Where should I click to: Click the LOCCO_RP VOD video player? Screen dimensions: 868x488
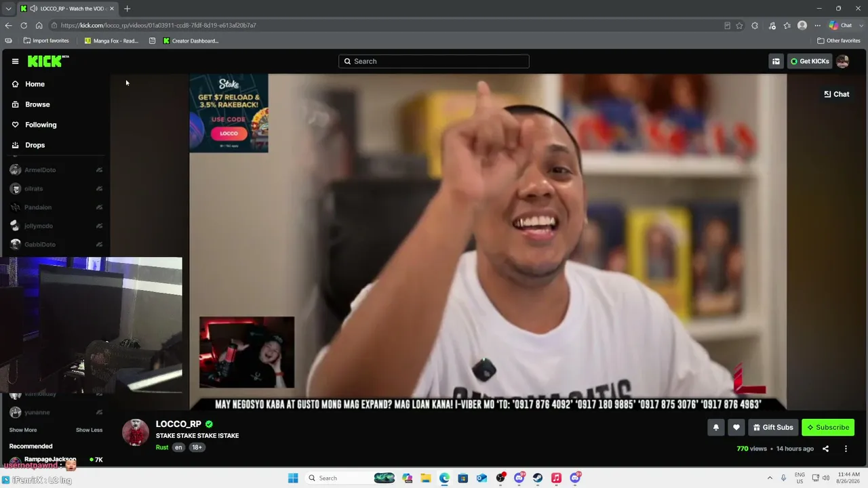[x=488, y=242]
